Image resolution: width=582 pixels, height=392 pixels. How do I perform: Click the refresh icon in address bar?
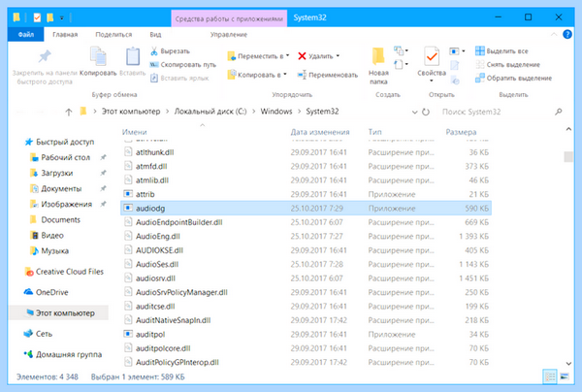[x=426, y=112]
